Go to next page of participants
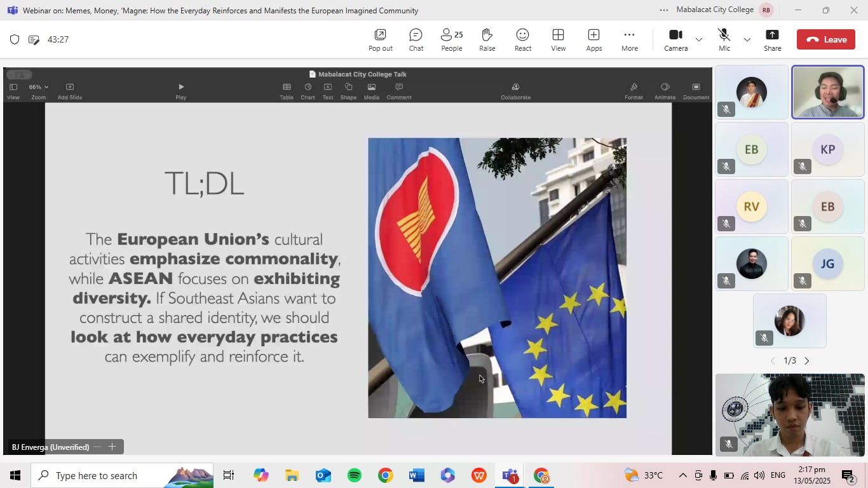 pos(807,361)
